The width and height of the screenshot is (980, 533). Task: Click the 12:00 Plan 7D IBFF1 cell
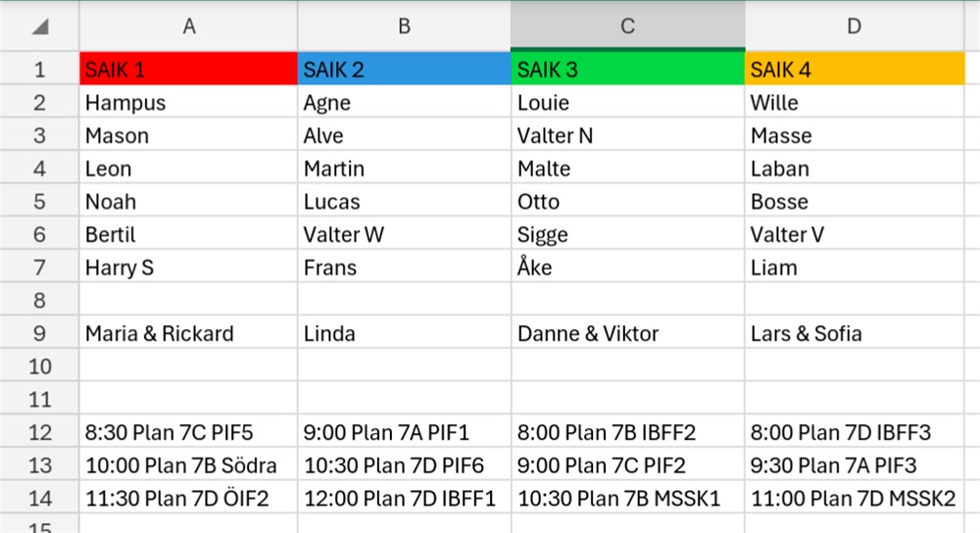pyautogui.click(x=405, y=498)
